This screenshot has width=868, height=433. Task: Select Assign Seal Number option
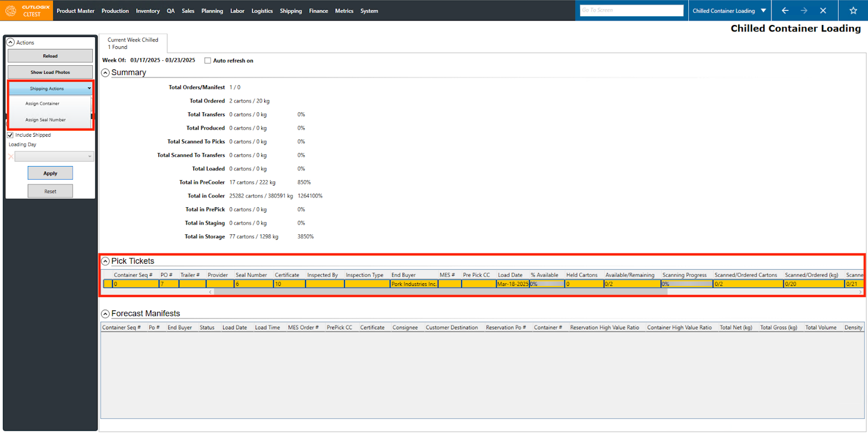tap(46, 120)
